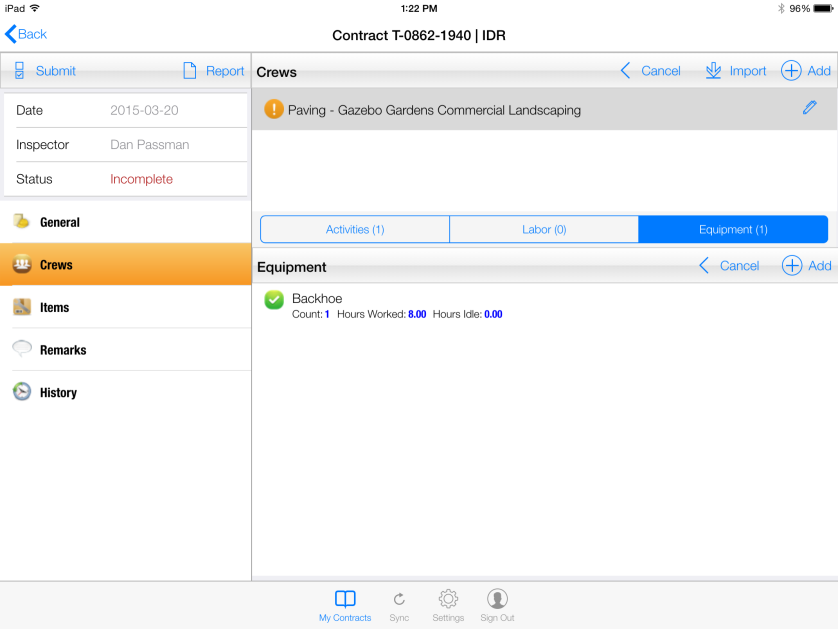The image size is (838, 629).
Task: Tap the Import download icon in Crews
Action: click(713, 71)
